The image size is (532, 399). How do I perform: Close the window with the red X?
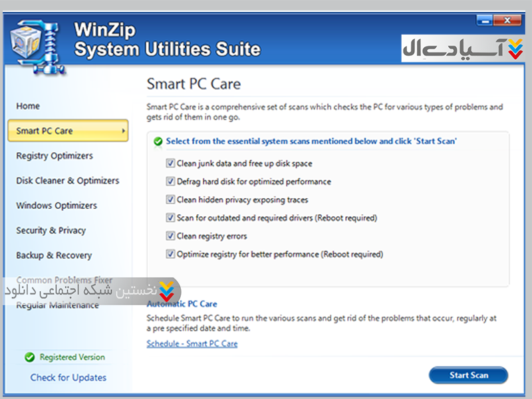[513, 22]
